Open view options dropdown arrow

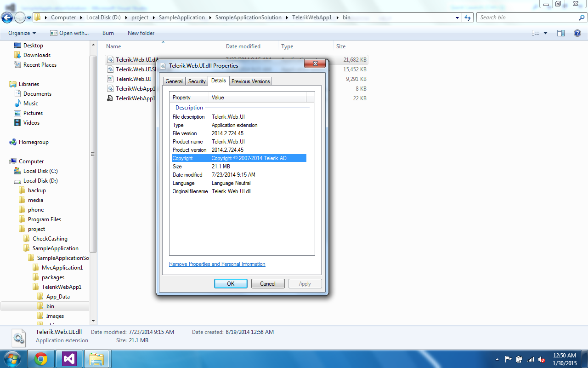point(546,33)
